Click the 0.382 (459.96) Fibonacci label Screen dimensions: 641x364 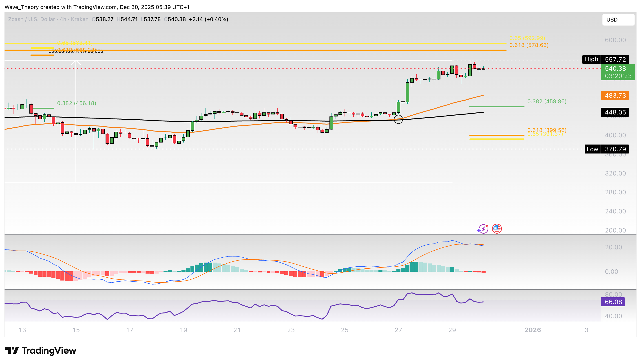(547, 101)
